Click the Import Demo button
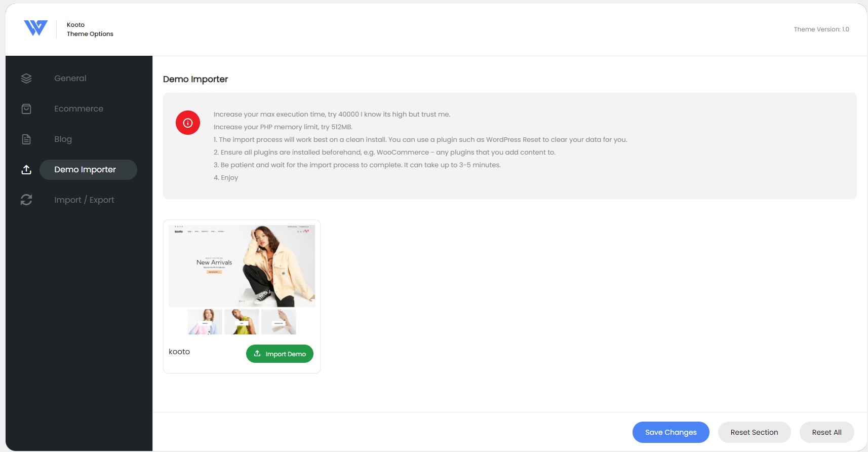Viewport: 868px width, 452px height. (280, 354)
